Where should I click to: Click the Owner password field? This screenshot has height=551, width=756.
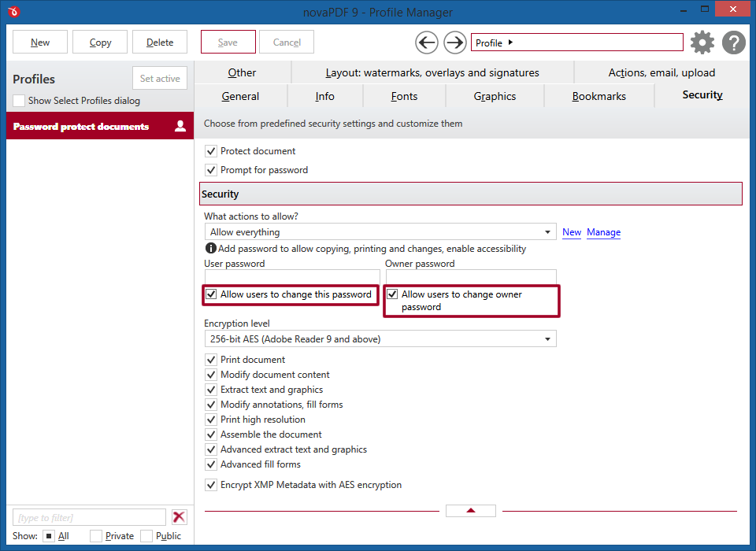(471, 277)
